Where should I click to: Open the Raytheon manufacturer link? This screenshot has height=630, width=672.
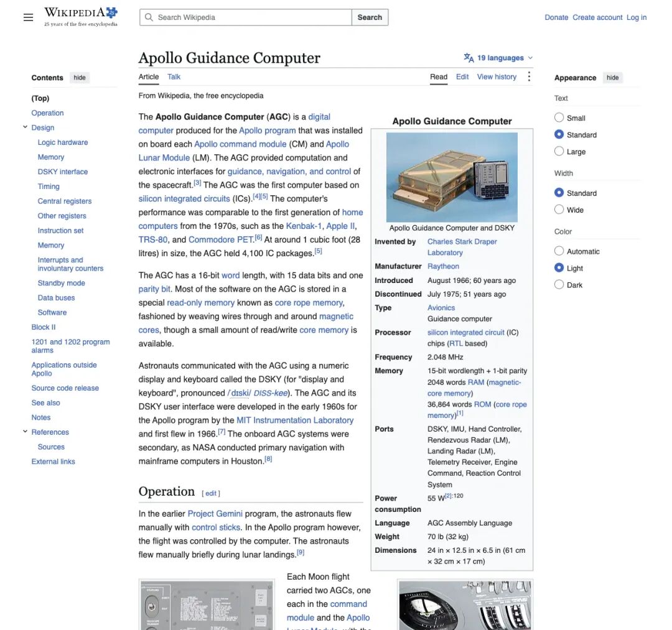pos(443,266)
